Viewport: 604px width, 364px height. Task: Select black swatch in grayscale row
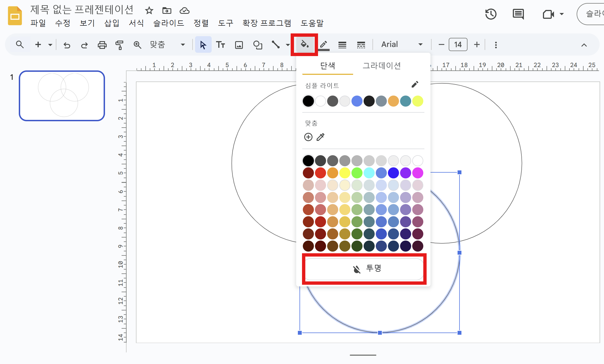coord(308,161)
